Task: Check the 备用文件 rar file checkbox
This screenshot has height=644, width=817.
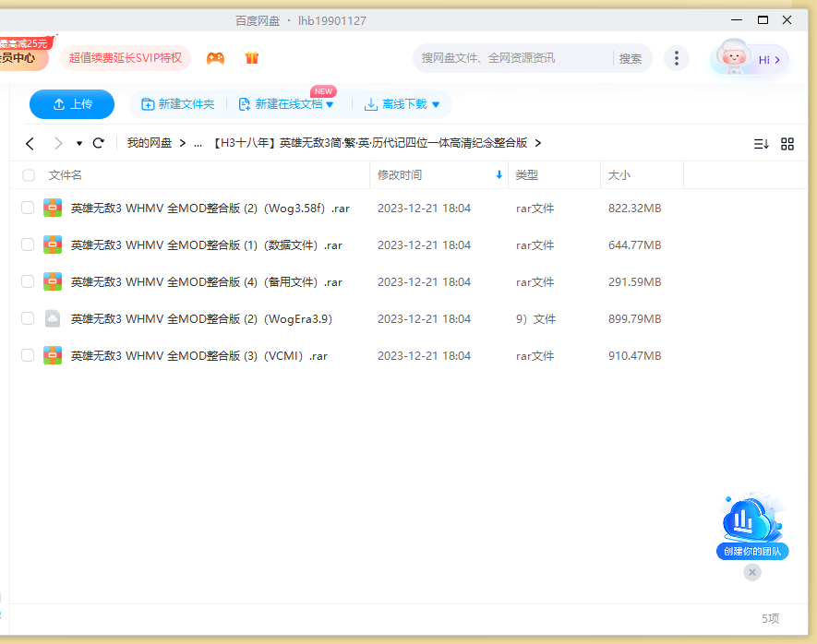Action: (x=28, y=281)
